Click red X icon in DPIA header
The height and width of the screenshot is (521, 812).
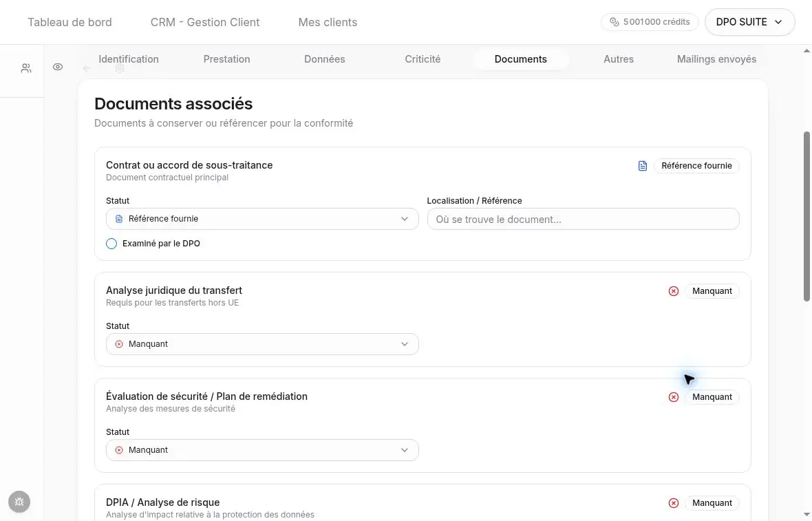[x=673, y=503]
